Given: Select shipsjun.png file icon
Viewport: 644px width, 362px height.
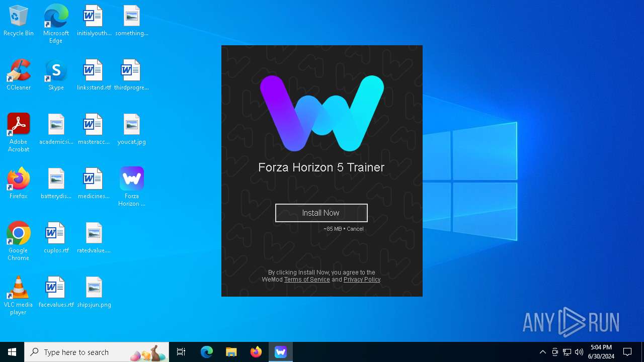Looking at the screenshot, I should [94, 293].
